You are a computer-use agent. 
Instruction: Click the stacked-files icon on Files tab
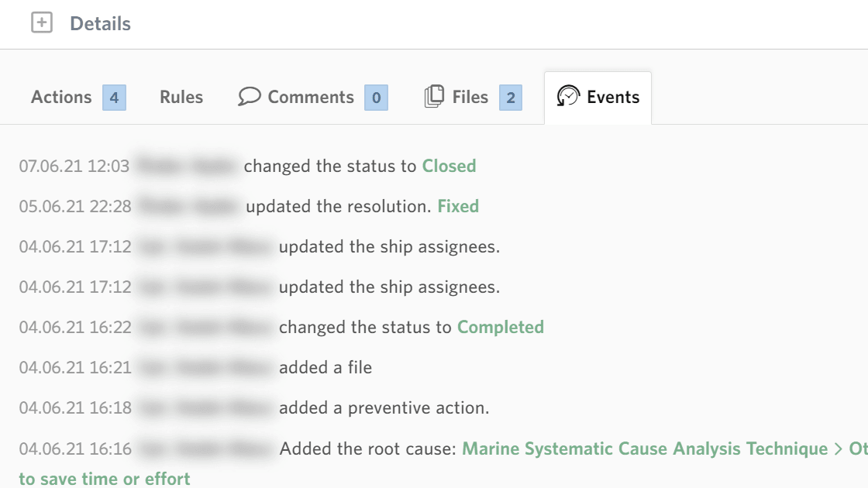[436, 96]
